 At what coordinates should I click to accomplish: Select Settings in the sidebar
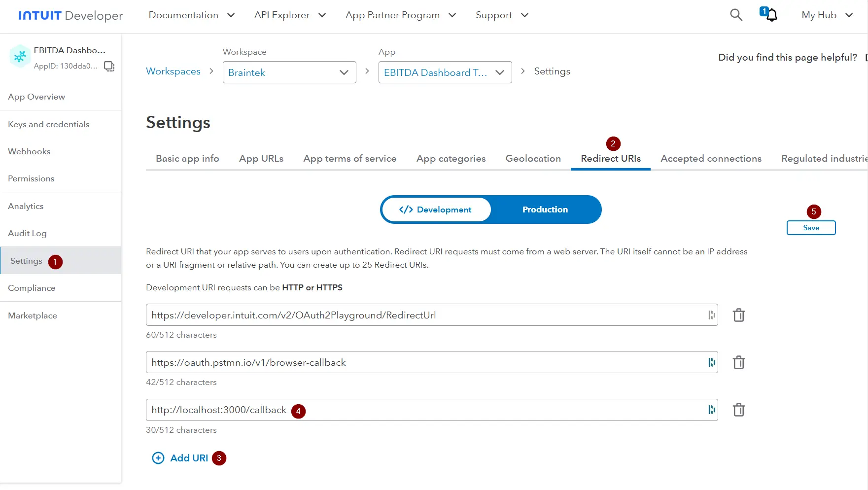tap(61, 260)
